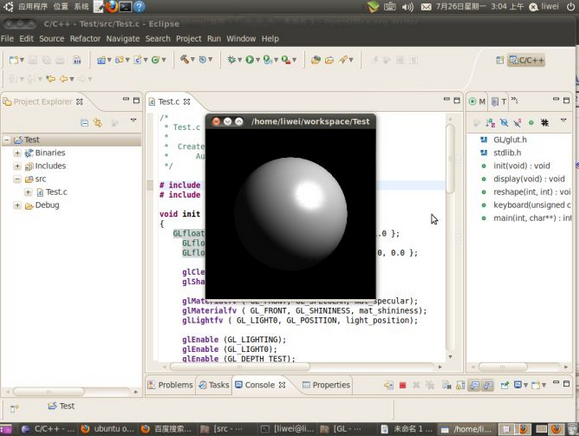
Task: Click Remove All Terminated Launches icon
Action: pyautogui.click(x=429, y=385)
